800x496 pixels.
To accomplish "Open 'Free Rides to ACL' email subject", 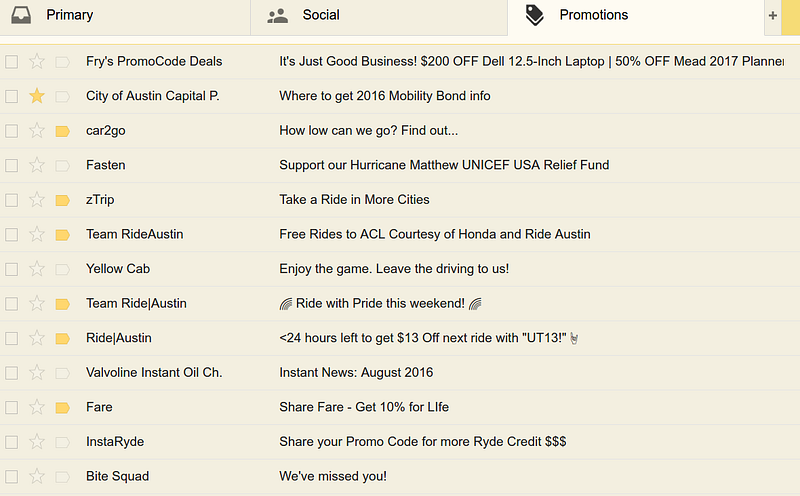I will [435, 234].
